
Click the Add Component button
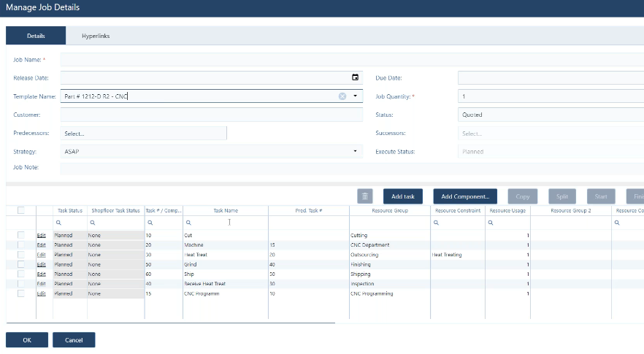[x=465, y=196]
